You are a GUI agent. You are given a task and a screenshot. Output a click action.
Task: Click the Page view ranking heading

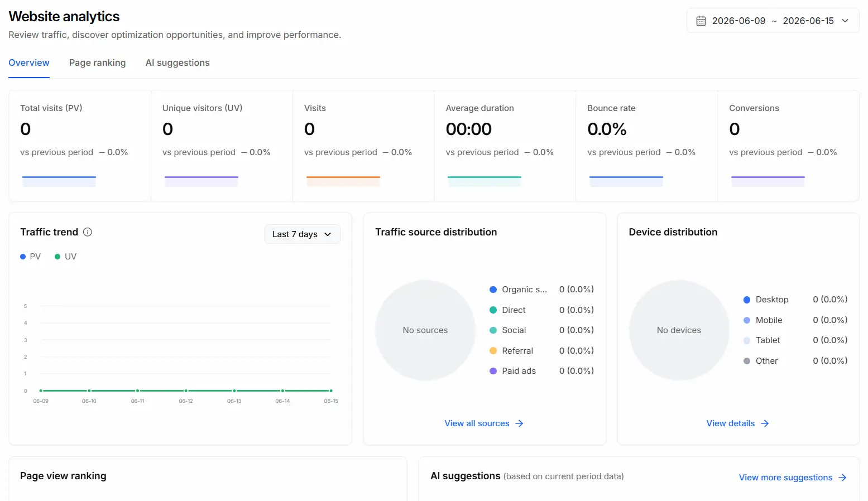[x=63, y=476]
